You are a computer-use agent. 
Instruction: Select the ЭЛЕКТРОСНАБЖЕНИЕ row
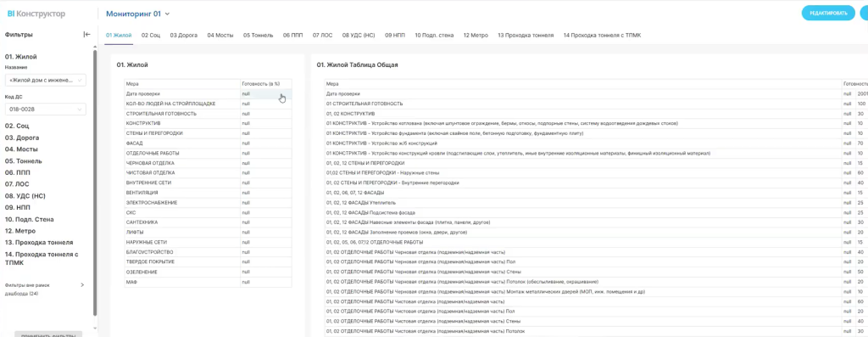coord(208,203)
